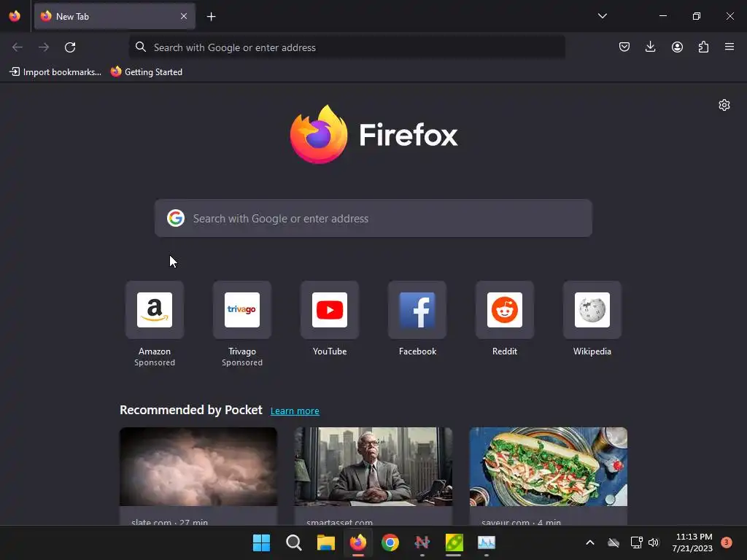
Task: Select the New Tab tab
Action: pyautogui.click(x=115, y=16)
